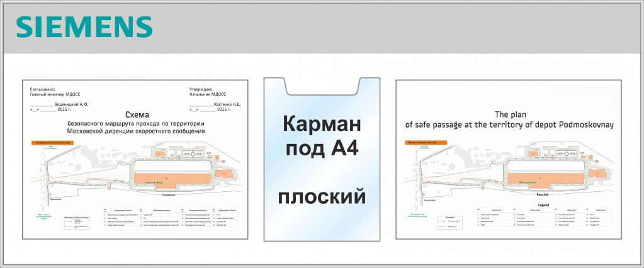Click 'Guard desk' label on English map

(429, 199)
